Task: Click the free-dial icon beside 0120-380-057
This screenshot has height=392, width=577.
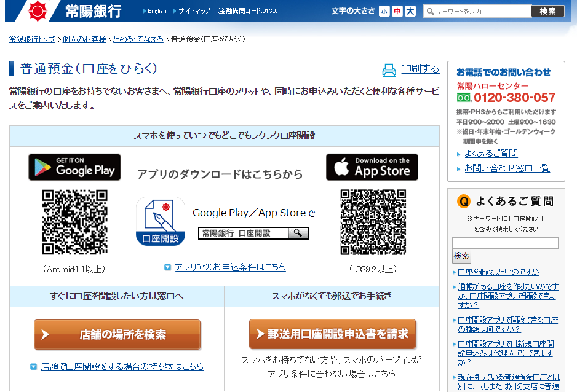Action: [x=464, y=98]
